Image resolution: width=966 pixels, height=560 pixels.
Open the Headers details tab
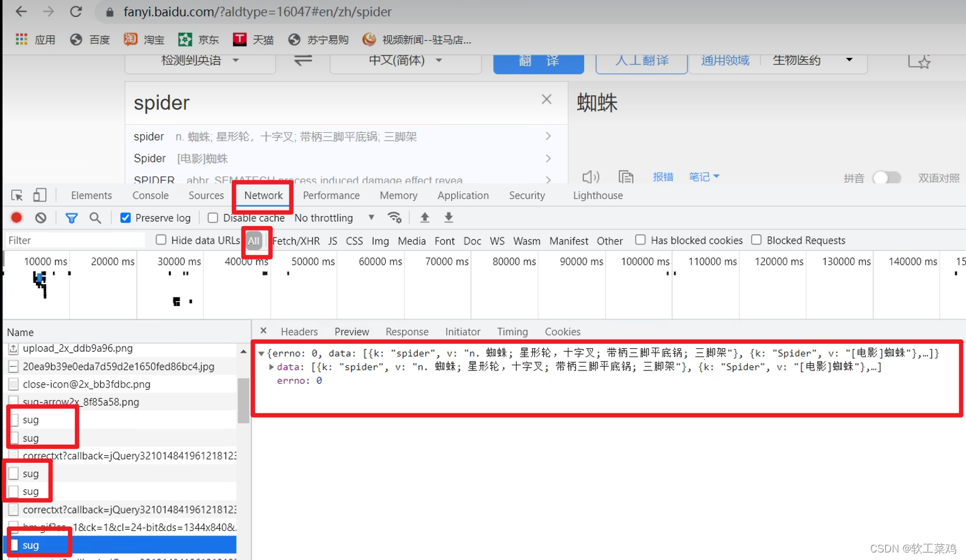[x=299, y=332]
